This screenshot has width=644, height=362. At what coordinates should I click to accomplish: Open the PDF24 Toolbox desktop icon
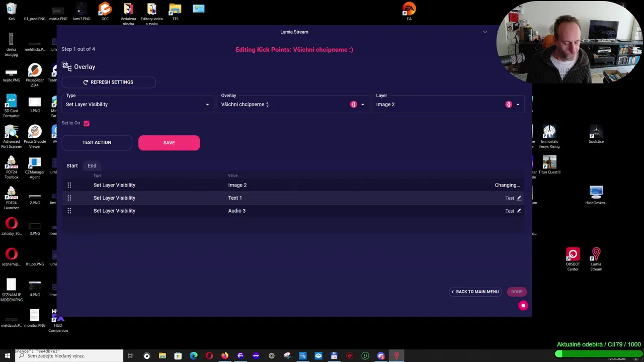pyautogui.click(x=11, y=167)
